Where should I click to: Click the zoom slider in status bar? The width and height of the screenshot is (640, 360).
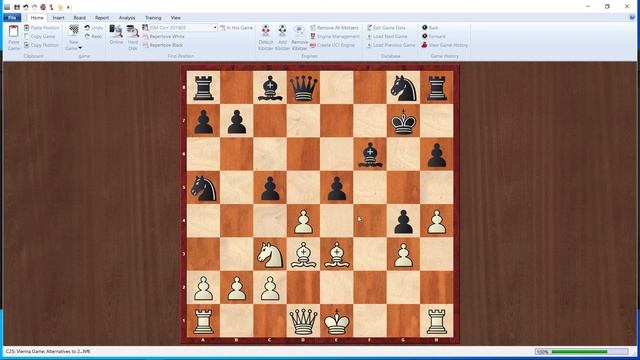(581, 351)
